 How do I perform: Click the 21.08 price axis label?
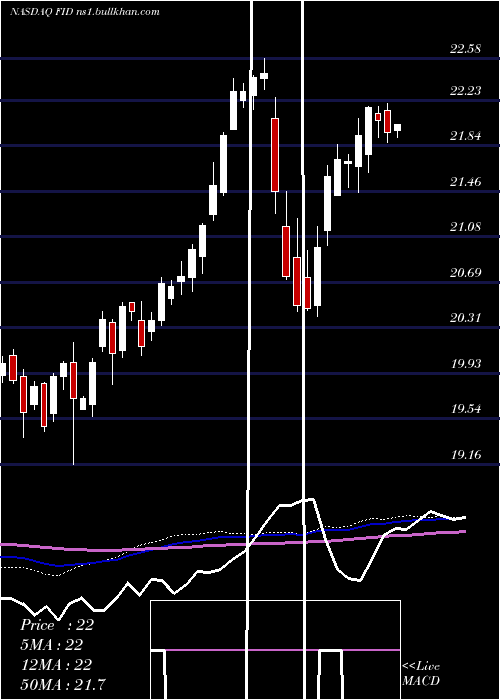pos(466,227)
